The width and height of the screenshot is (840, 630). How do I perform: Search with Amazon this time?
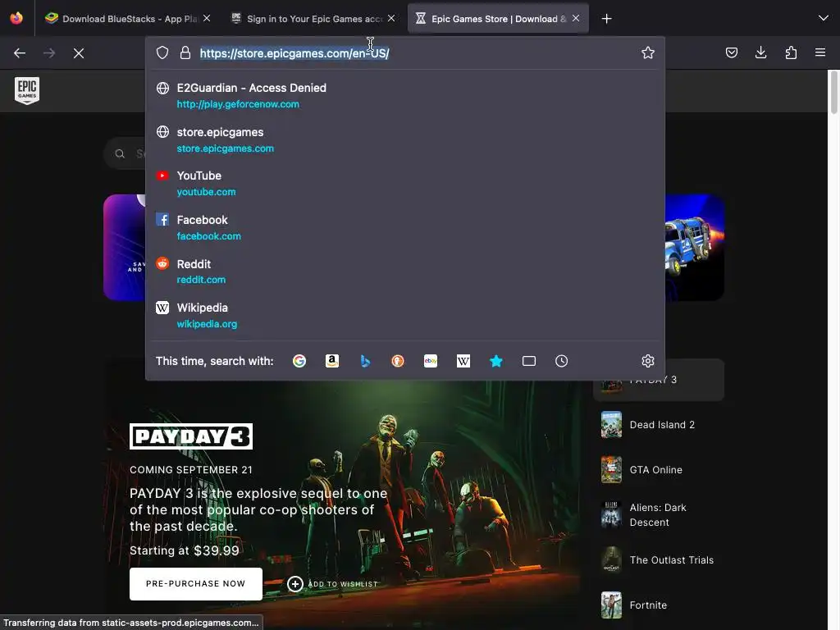pos(332,361)
